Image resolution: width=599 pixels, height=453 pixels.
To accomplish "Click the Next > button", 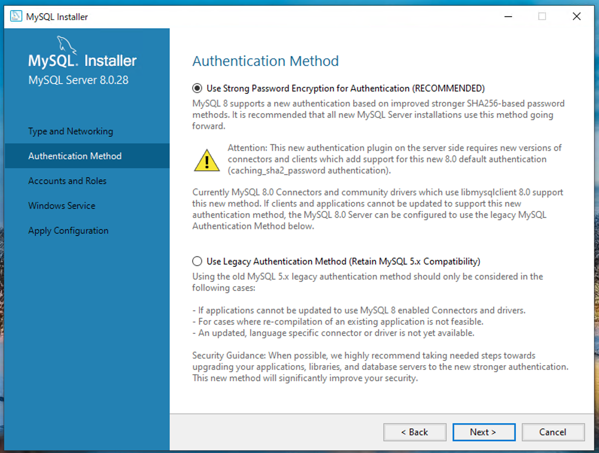I will tap(484, 432).
